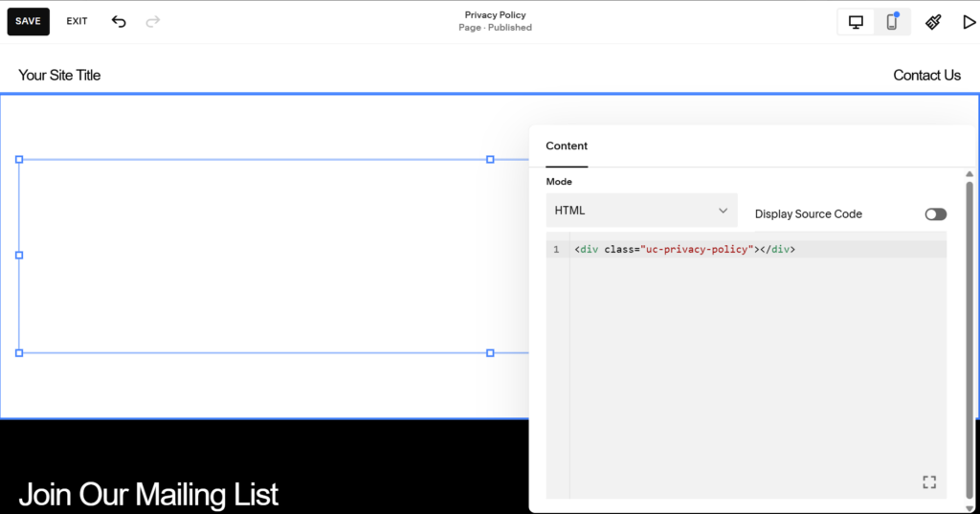Click the EXIT button

point(77,21)
